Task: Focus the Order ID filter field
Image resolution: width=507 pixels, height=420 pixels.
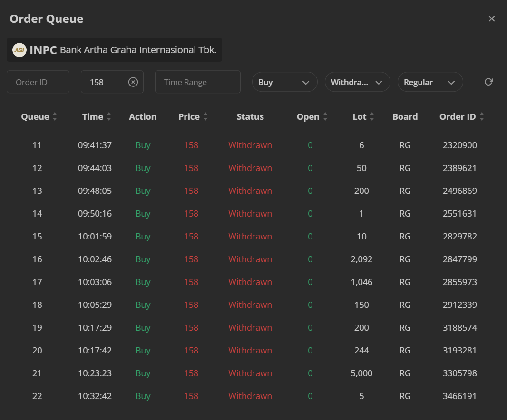Action: click(38, 82)
